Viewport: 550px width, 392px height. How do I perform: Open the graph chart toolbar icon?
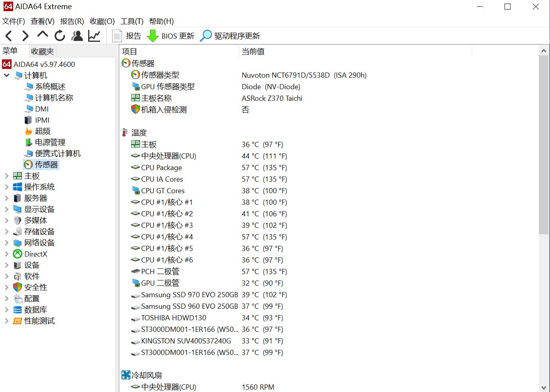94,36
